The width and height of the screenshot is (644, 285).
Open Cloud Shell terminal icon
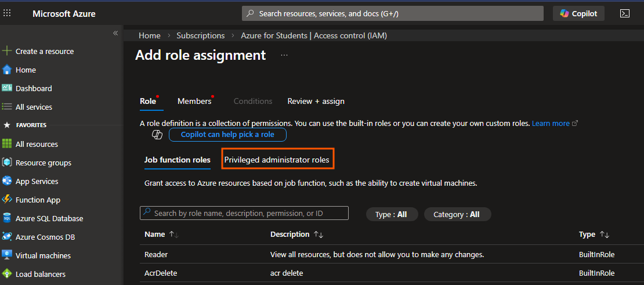(x=625, y=13)
